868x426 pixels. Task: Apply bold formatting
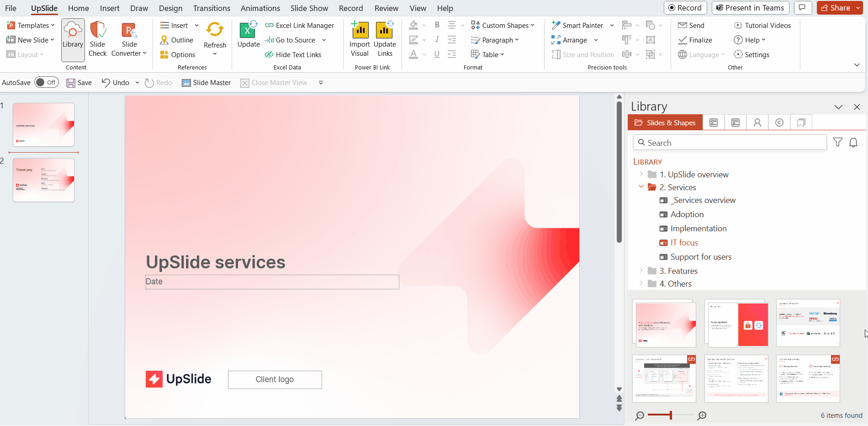pyautogui.click(x=437, y=25)
